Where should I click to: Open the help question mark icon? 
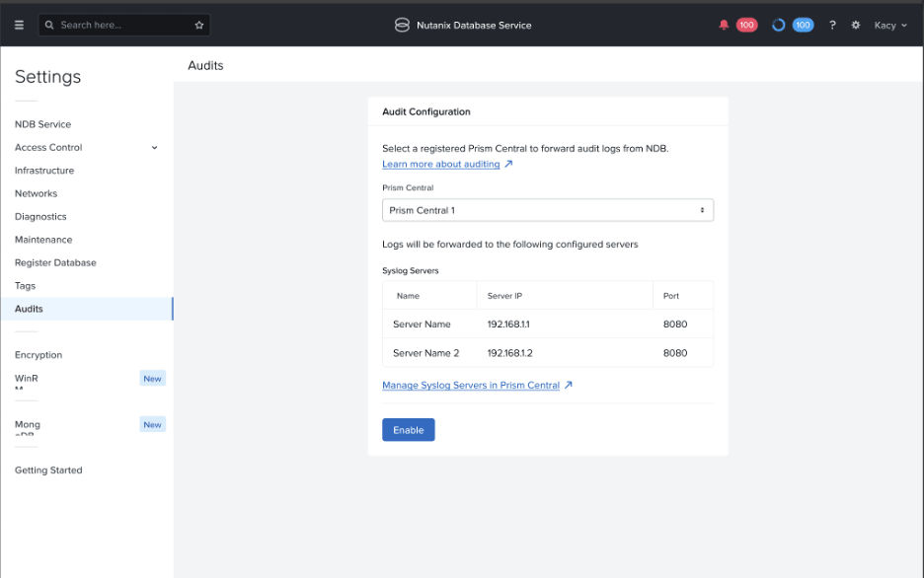pos(832,25)
